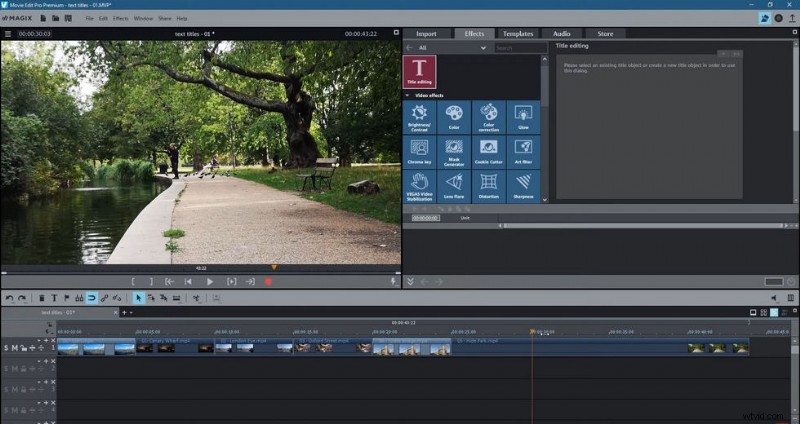Select the Mask Generator effect
The height and width of the screenshot is (424, 800).
pyautogui.click(x=454, y=152)
